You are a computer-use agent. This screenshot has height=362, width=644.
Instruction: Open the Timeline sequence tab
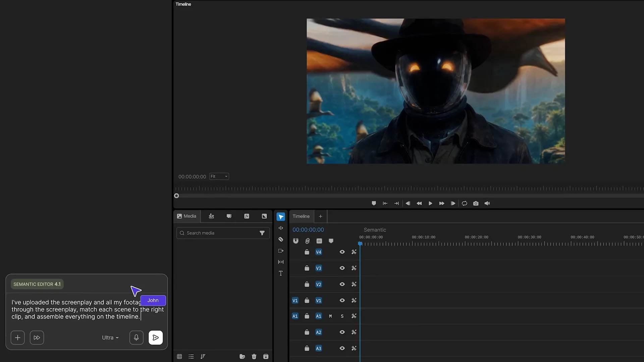tap(301, 216)
